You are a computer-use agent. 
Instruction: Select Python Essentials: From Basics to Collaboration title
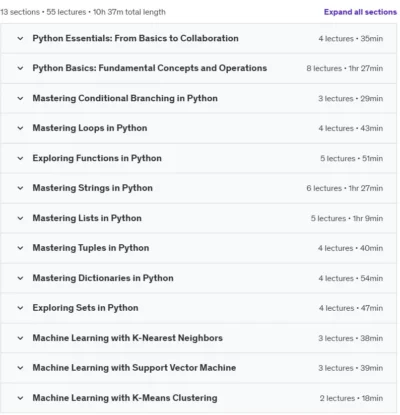(x=135, y=38)
